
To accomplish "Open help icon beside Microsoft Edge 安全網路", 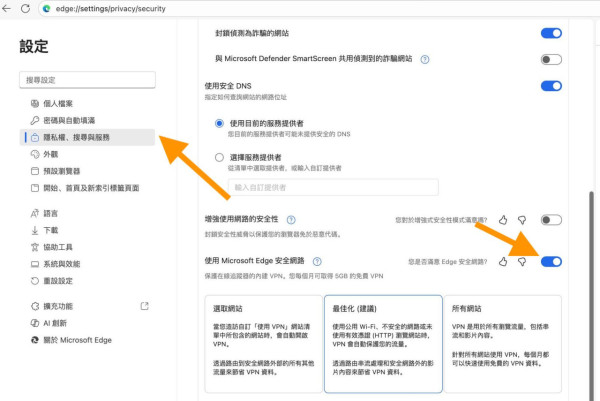I will click(317, 261).
